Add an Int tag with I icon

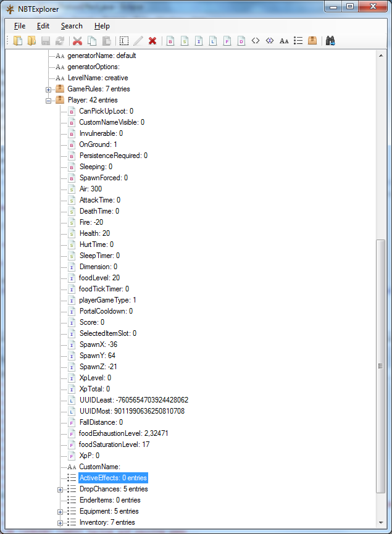[x=199, y=41]
